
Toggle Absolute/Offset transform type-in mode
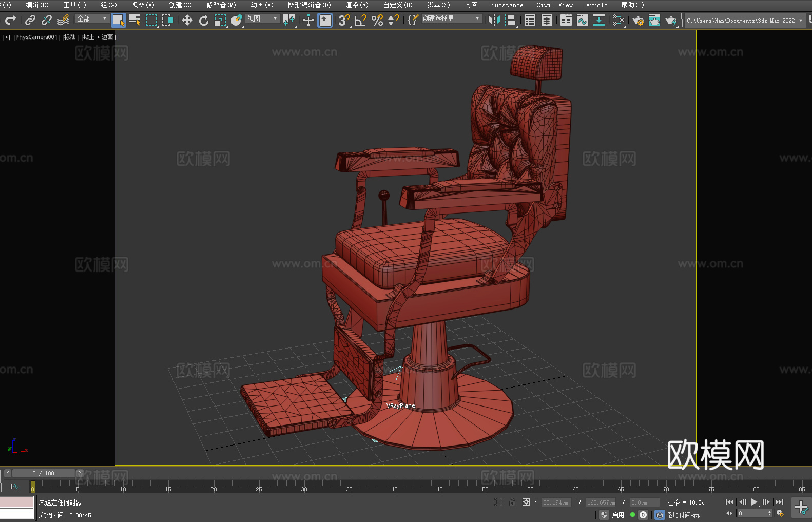point(526,502)
